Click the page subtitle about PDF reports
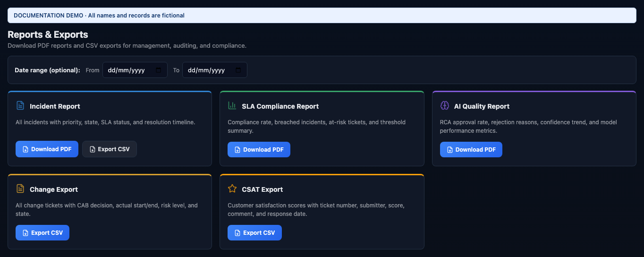 (x=127, y=46)
